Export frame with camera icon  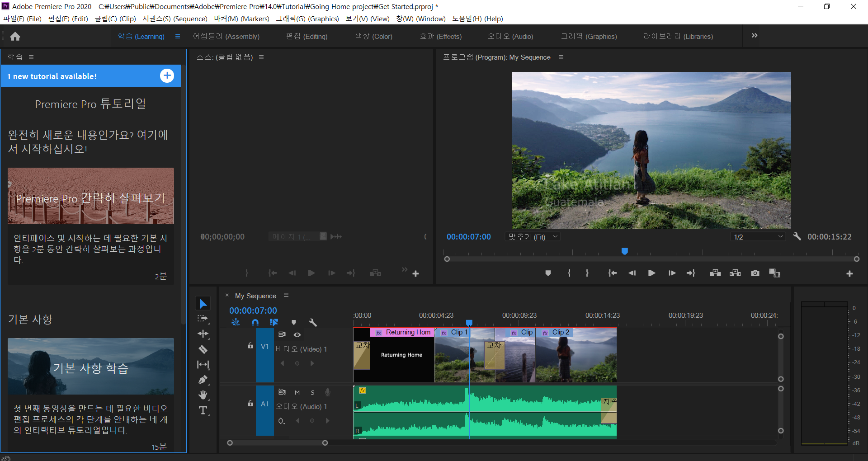click(755, 273)
